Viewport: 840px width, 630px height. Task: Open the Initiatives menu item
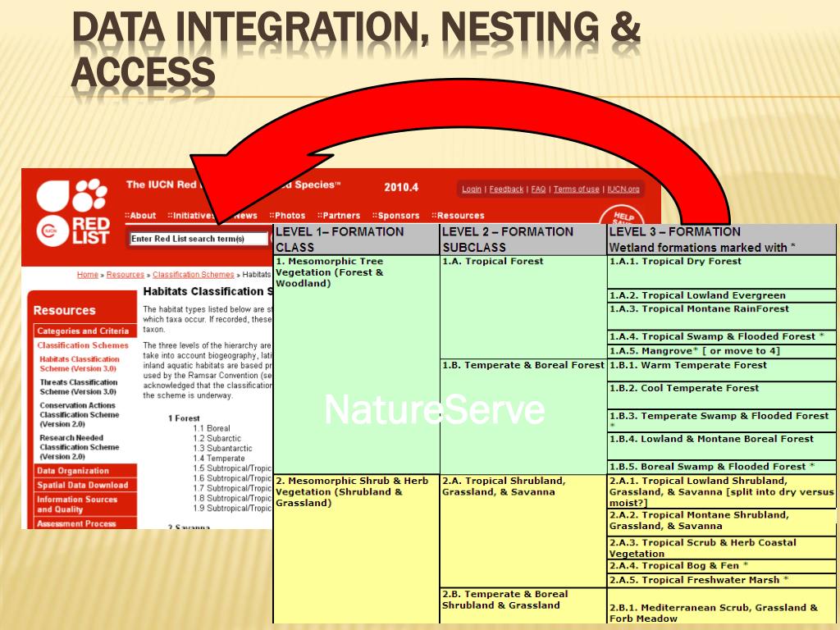[x=191, y=216]
